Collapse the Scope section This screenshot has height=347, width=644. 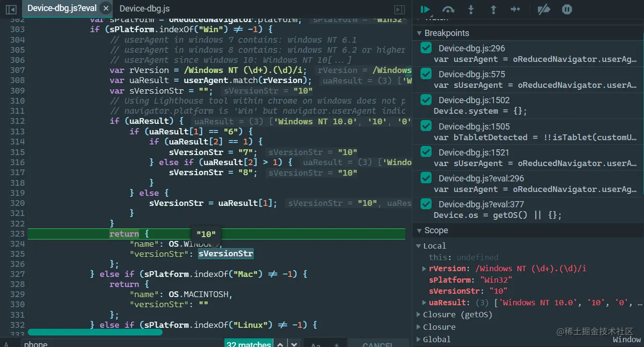click(418, 231)
